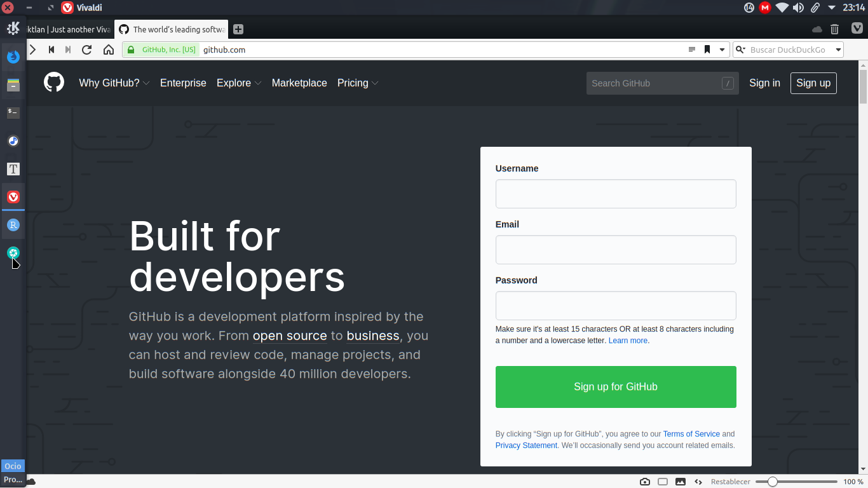
Task: Open Enterprise in the GitHub nav
Action: coord(183,83)
